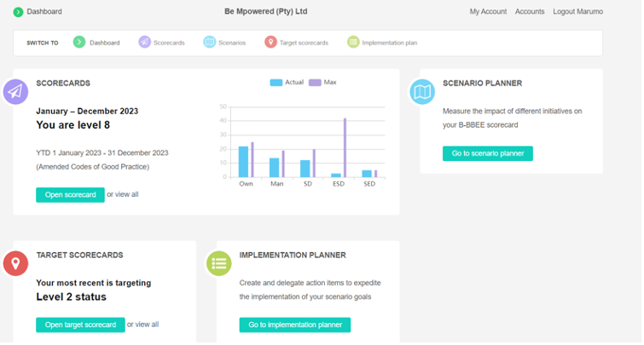Screen dimensions: 644x345
Task: Click the large blue map icon on Scenario Planner card
Action: point(422,91)
